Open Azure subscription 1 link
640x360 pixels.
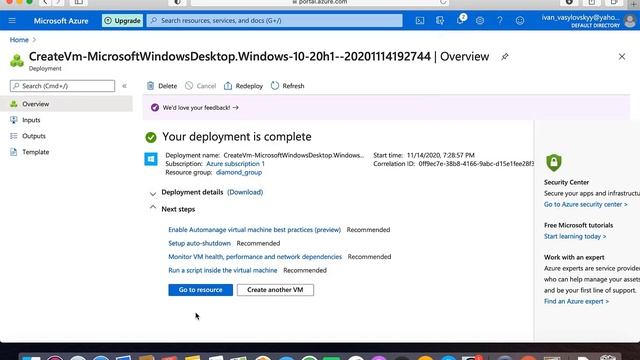pos(235,164)
